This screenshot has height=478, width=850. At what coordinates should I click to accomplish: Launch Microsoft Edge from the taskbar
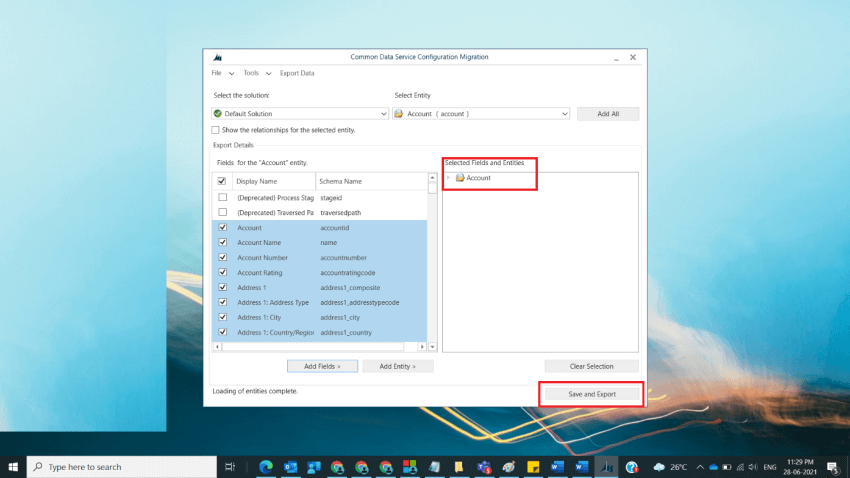point(266,467)
